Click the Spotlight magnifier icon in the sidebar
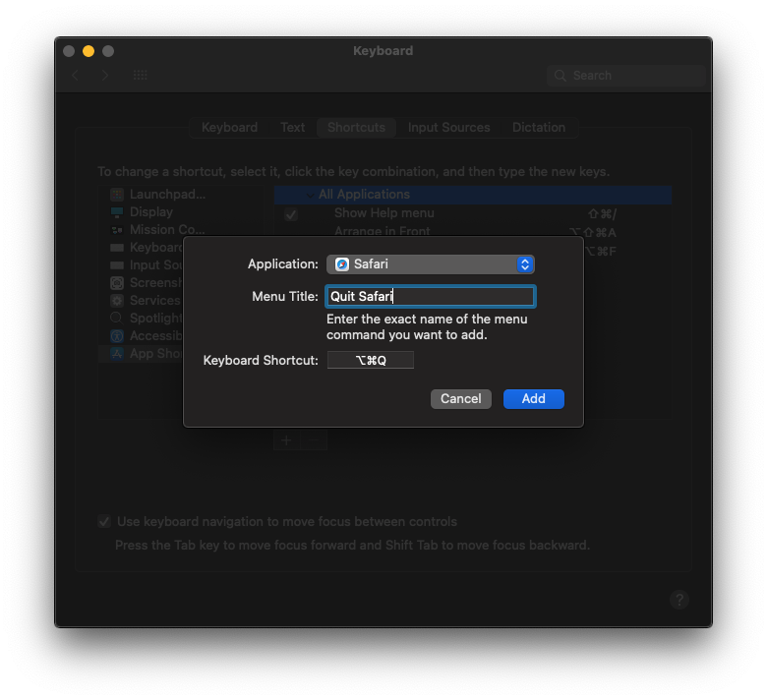 click(116, 318)
